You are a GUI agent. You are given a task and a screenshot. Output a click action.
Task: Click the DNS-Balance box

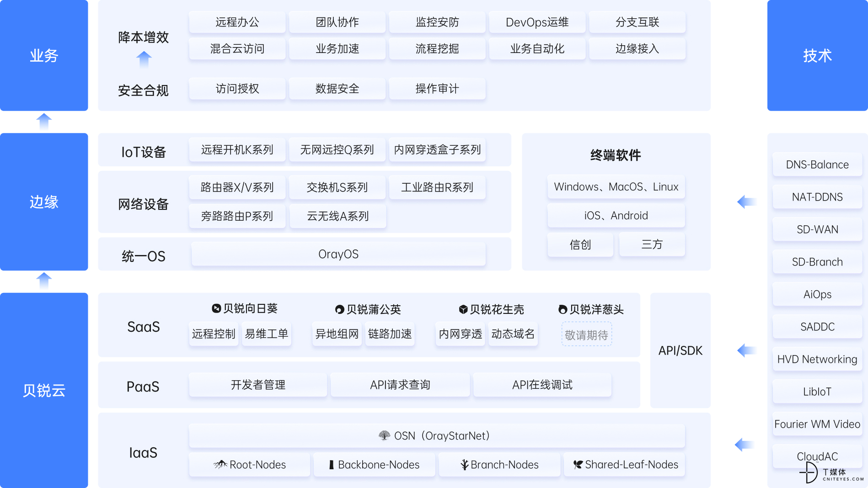pos(818,164)
